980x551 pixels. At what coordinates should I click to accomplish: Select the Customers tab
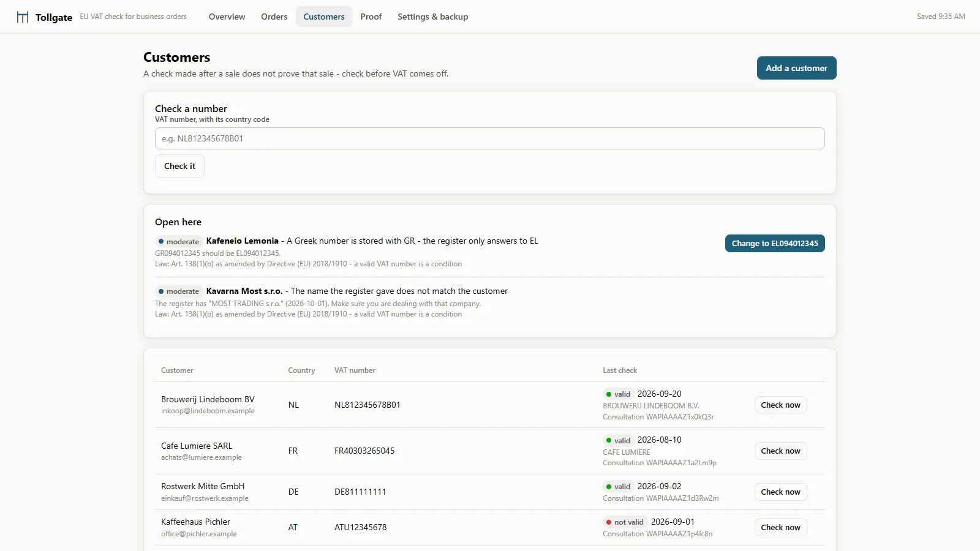(324, 17)
